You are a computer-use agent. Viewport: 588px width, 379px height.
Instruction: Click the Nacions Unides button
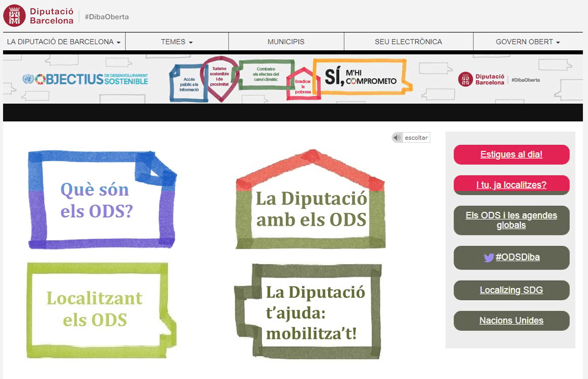[x=511, y=321]
